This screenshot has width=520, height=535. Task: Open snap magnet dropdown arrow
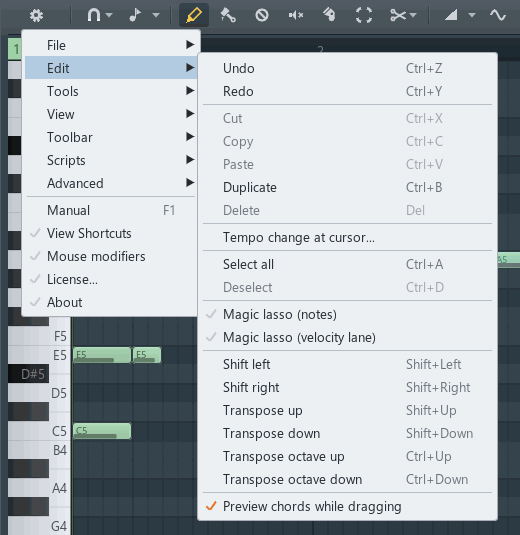109,15
